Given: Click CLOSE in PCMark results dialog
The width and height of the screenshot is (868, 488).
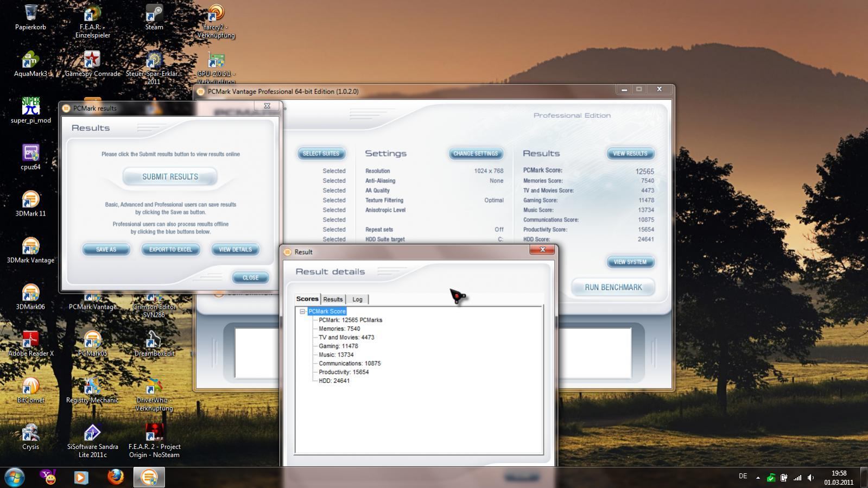Looking at the screenshot, I should (x=250, y=278).
